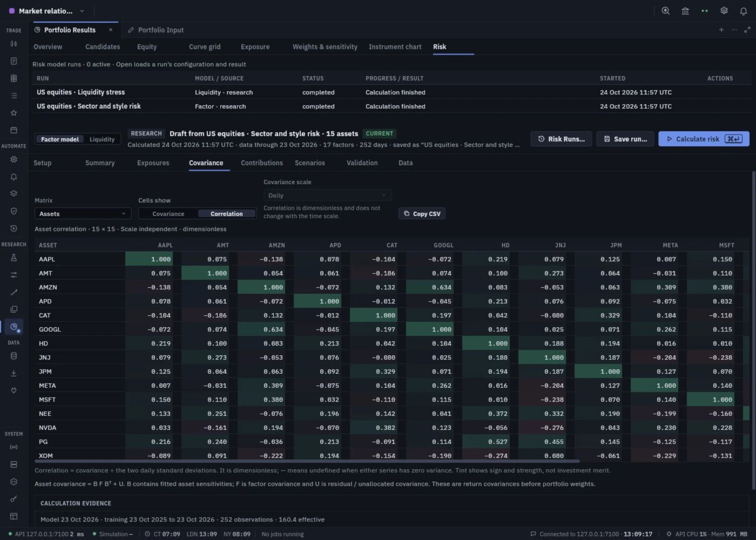Open the quick search lightning magnifier icon
The height and width of the screenshot is (540, 756).
click(x=665, y=11)
